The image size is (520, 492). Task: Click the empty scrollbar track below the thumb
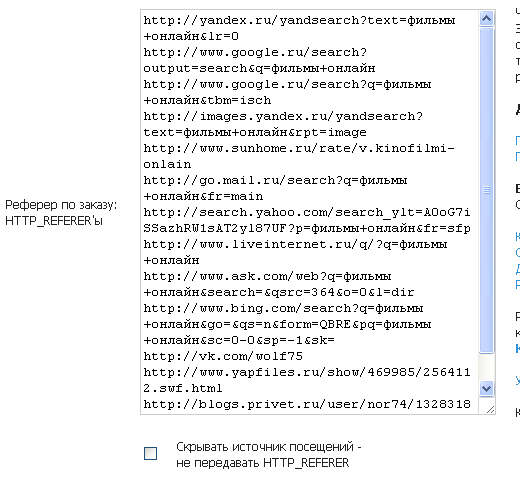point(486,367)
